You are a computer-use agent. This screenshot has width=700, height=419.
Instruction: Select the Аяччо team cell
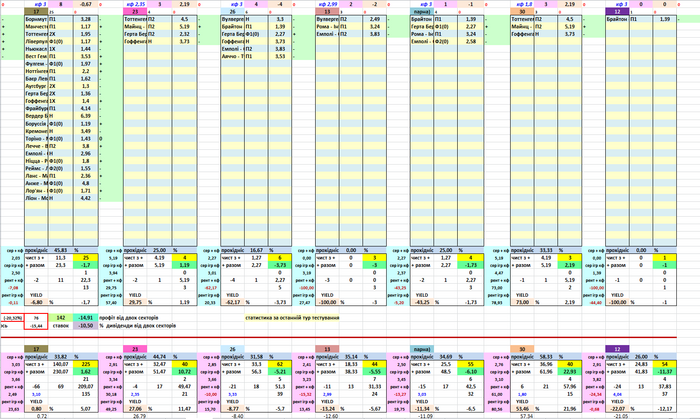click(233, 57)
